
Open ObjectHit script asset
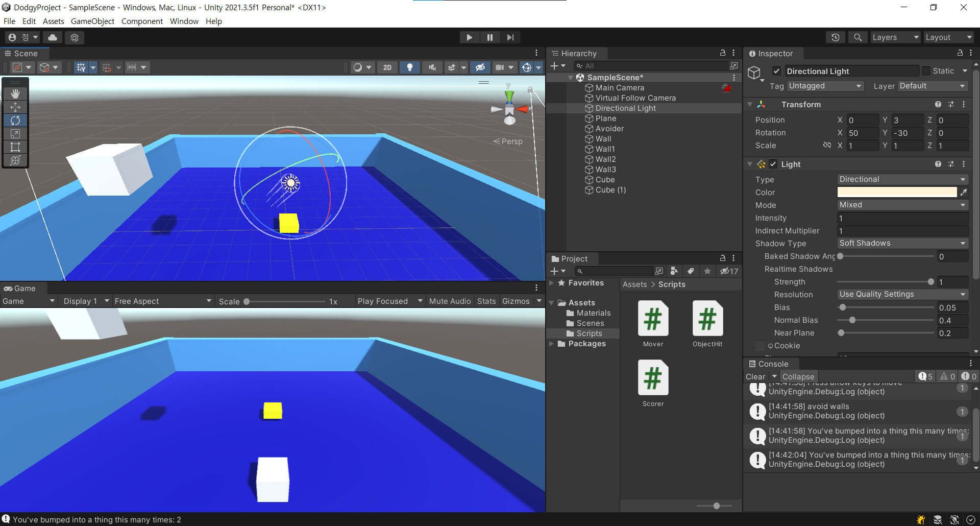(x=707, y=324)
